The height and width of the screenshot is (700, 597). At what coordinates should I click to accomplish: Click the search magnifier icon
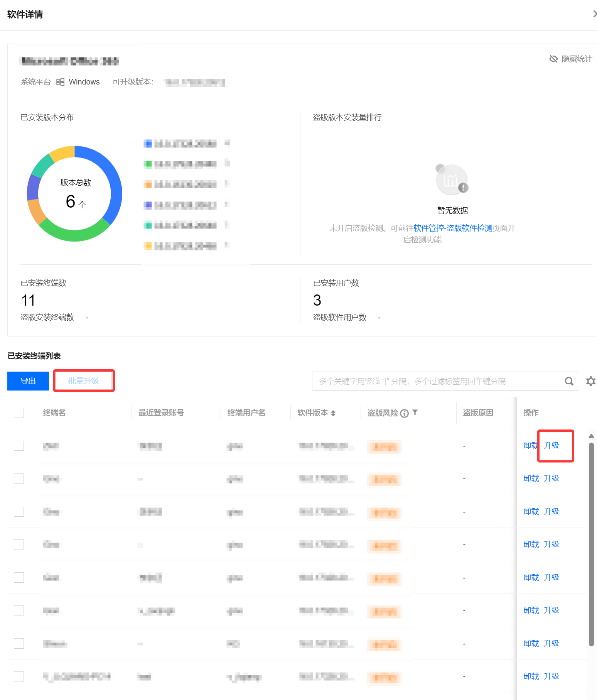coord(569,381)
